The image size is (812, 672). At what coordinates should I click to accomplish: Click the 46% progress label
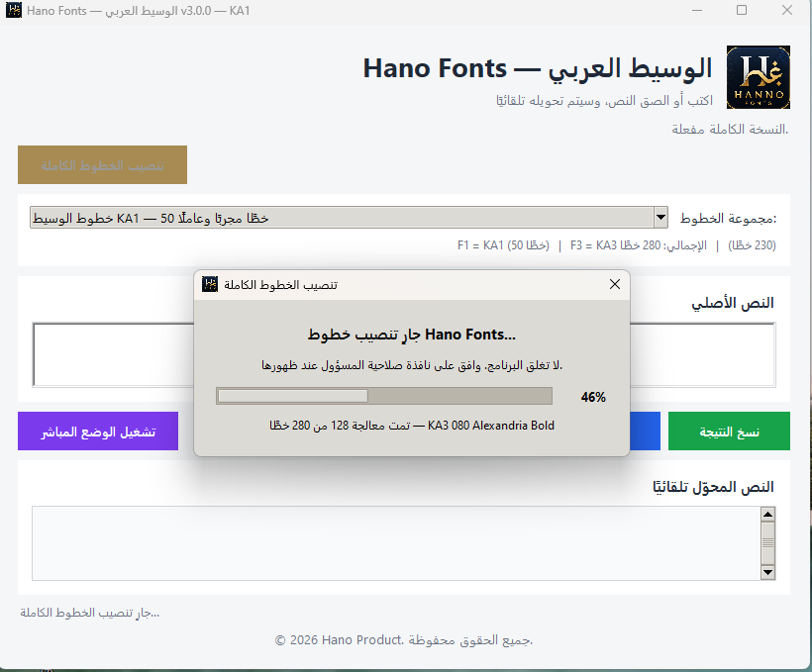click(x=593, y=397)
